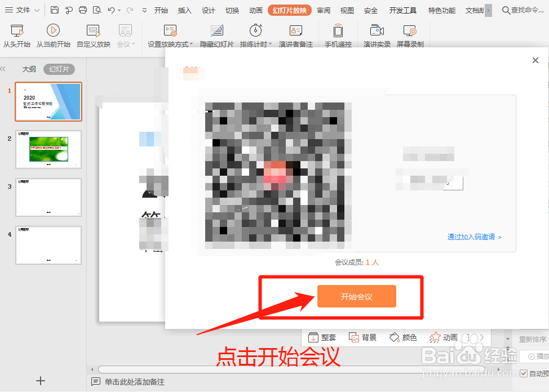Click the 查找命令 search box
Screen dimensions: 549x392
[523, 10]
